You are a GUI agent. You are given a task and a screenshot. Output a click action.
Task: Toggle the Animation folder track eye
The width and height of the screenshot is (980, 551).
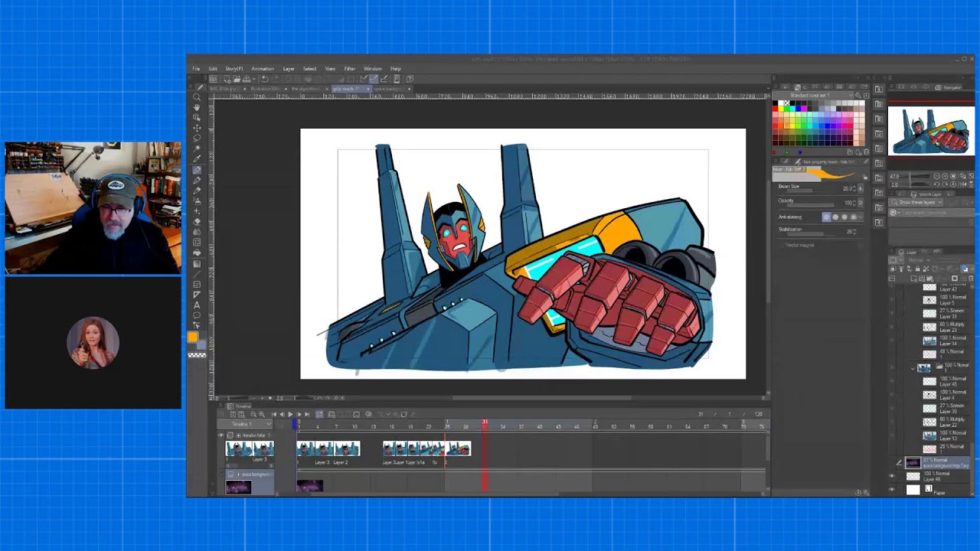220,435
